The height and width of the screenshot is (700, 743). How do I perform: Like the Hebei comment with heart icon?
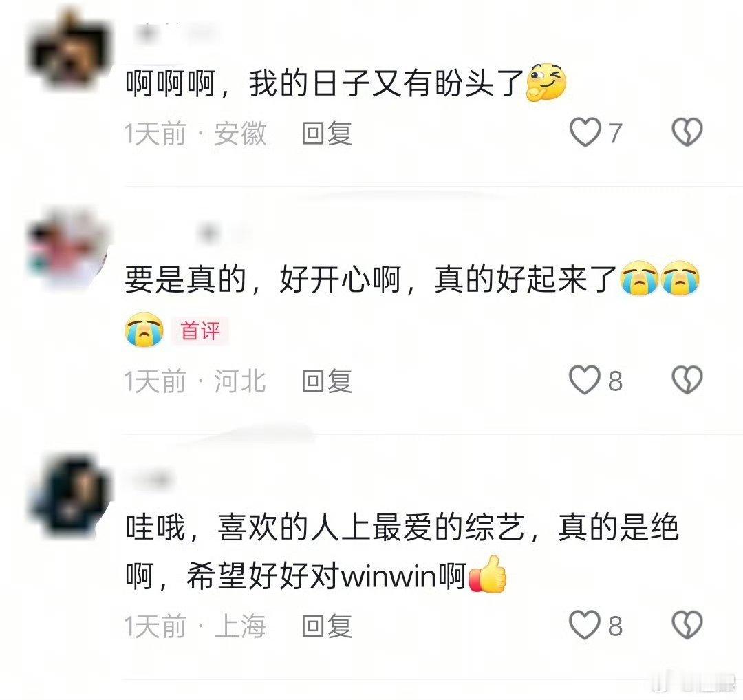pos(585,380)
